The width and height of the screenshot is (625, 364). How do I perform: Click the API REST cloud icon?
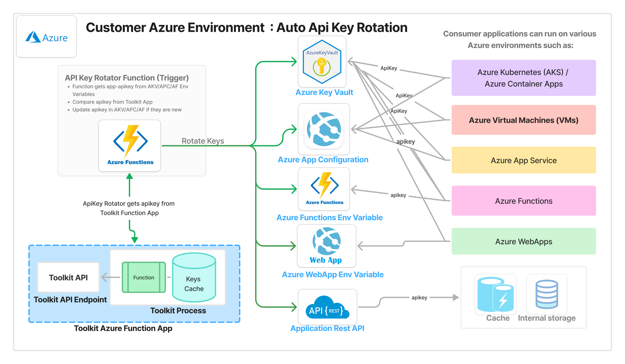point(328,307)
